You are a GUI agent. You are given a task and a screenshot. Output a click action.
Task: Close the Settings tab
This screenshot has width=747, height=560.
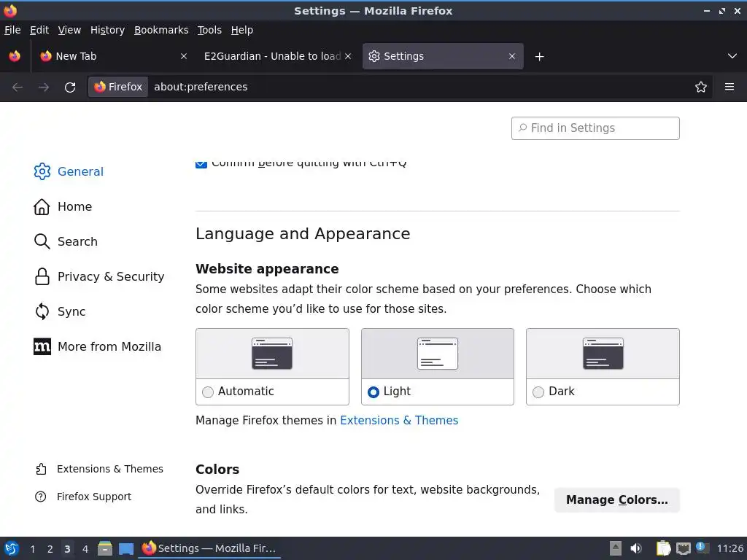(x=512, y=56)
